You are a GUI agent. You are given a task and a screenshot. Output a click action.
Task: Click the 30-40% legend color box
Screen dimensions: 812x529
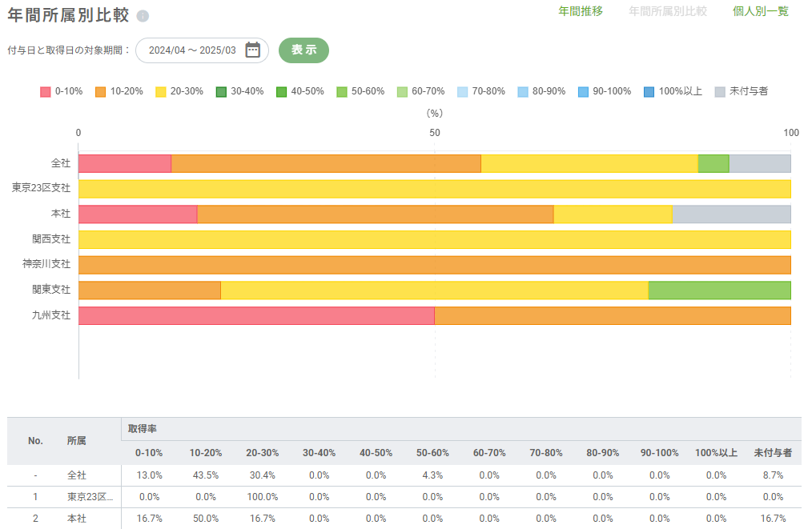tap(221, 91)
